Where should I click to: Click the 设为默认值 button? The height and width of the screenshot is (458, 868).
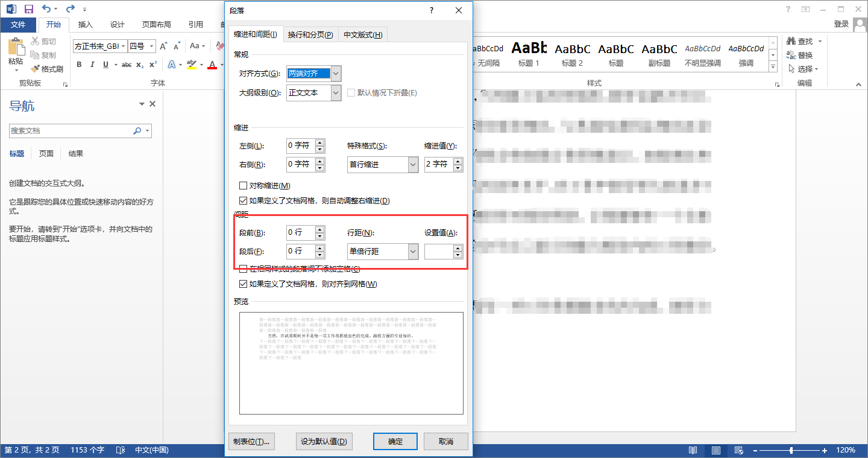[x=324, y=442]
